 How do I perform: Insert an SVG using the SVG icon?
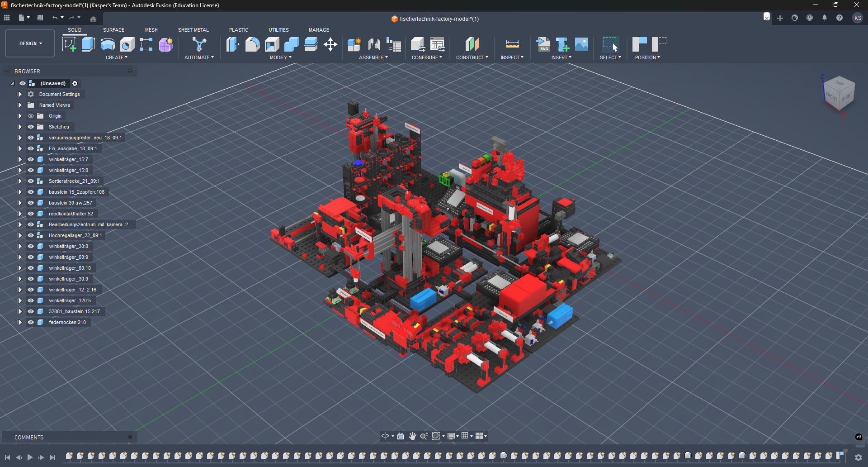(543, 45)
